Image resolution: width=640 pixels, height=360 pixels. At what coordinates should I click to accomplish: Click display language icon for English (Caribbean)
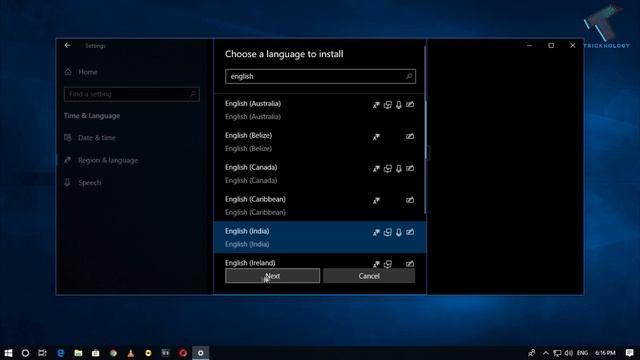376,200
